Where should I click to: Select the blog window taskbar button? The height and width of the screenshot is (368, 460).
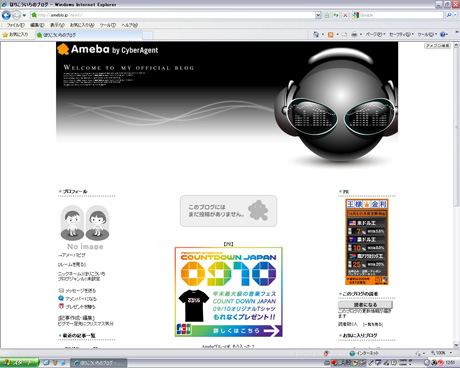(99, 363)
